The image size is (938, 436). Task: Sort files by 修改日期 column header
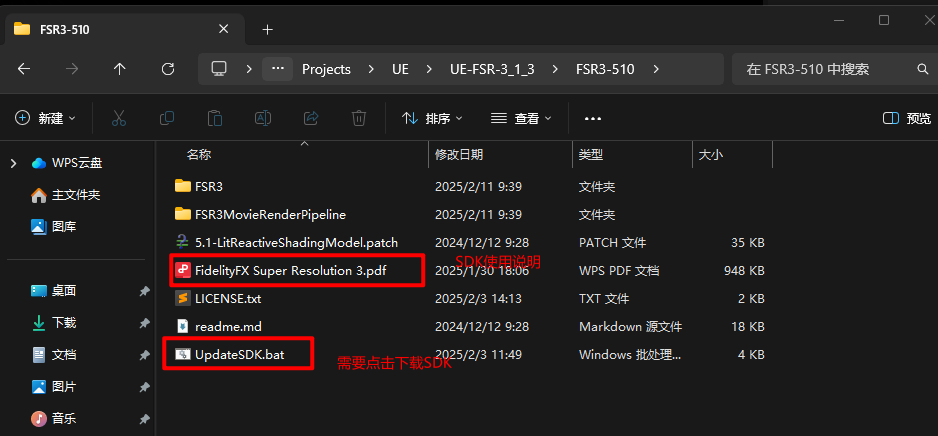(x=459, y=155)
